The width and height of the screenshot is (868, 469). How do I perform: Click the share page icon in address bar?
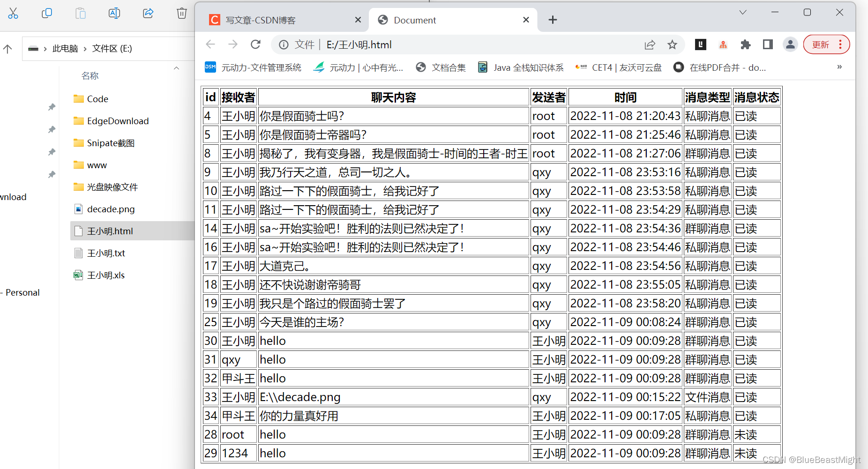(650, 45)
